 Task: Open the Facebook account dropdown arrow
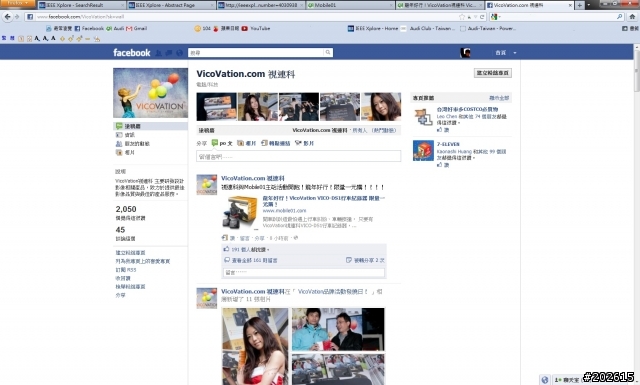[515, 53]
